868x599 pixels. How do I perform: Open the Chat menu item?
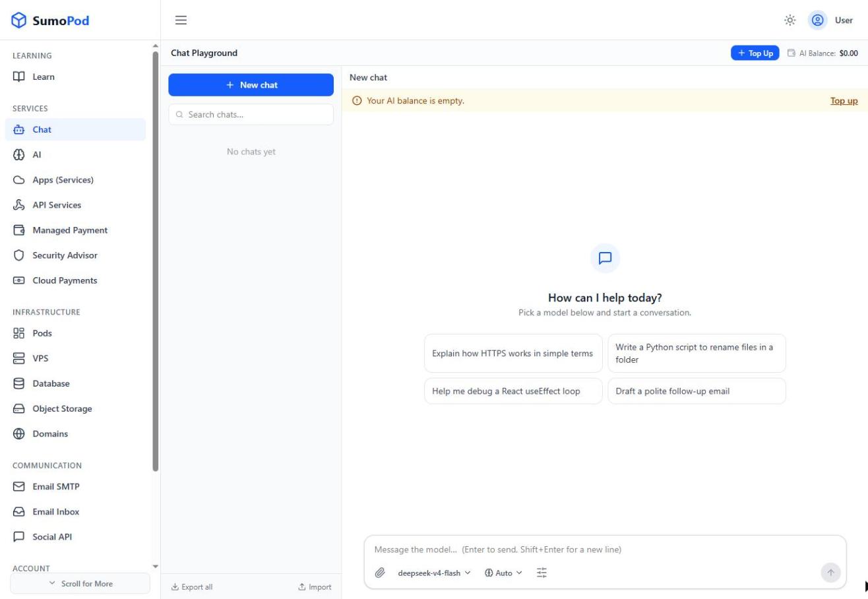pyautogui.click(x=75, y=129)
